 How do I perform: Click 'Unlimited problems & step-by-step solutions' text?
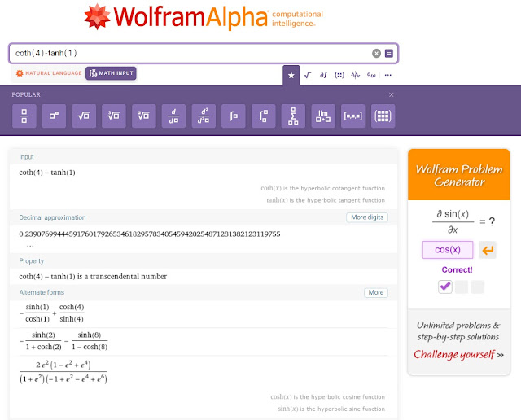tap(458, 331)
